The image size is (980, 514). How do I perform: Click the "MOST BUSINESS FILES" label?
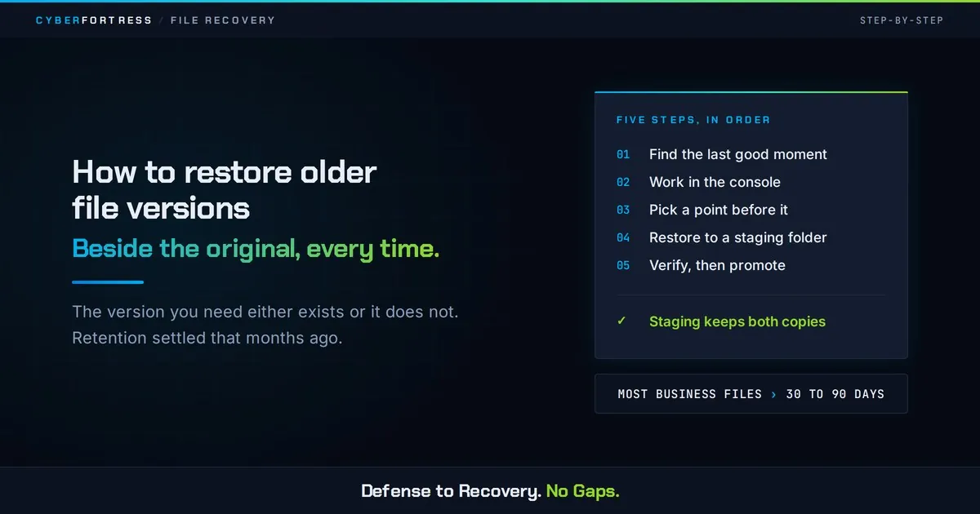[690, 394]
